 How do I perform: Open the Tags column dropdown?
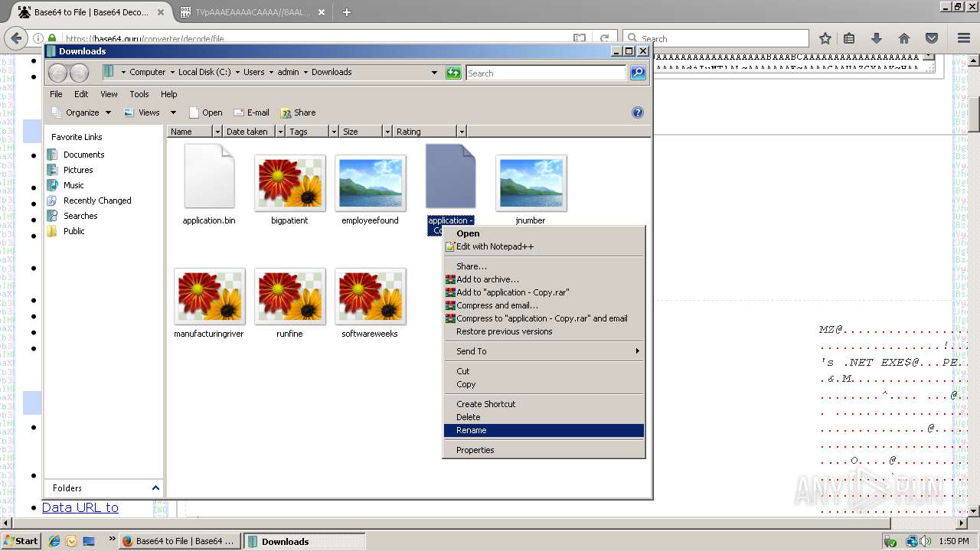pos(334,132)
